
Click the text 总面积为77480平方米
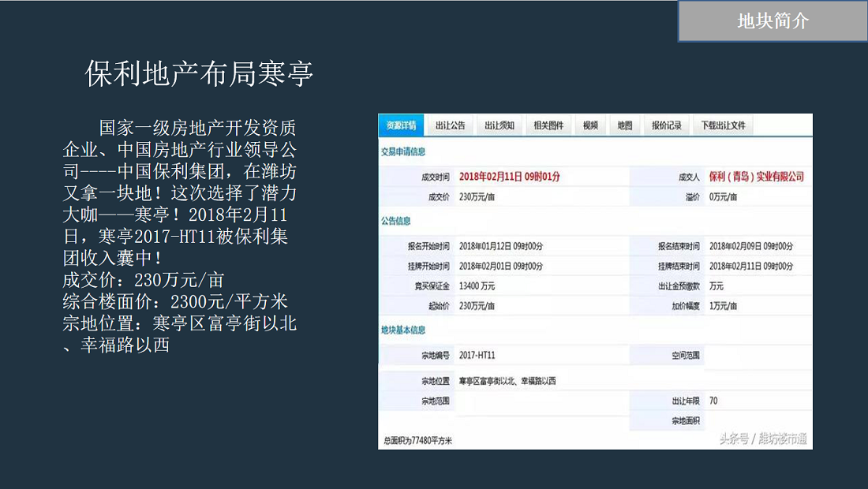pos(418,441)
